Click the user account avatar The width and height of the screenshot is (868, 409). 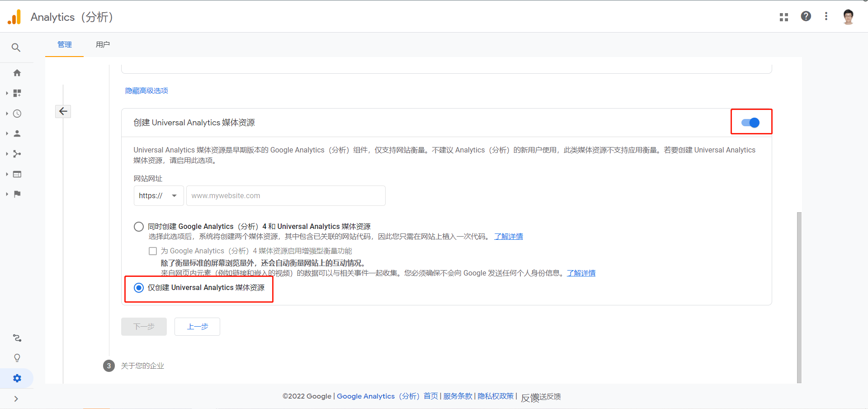point(848,17)
